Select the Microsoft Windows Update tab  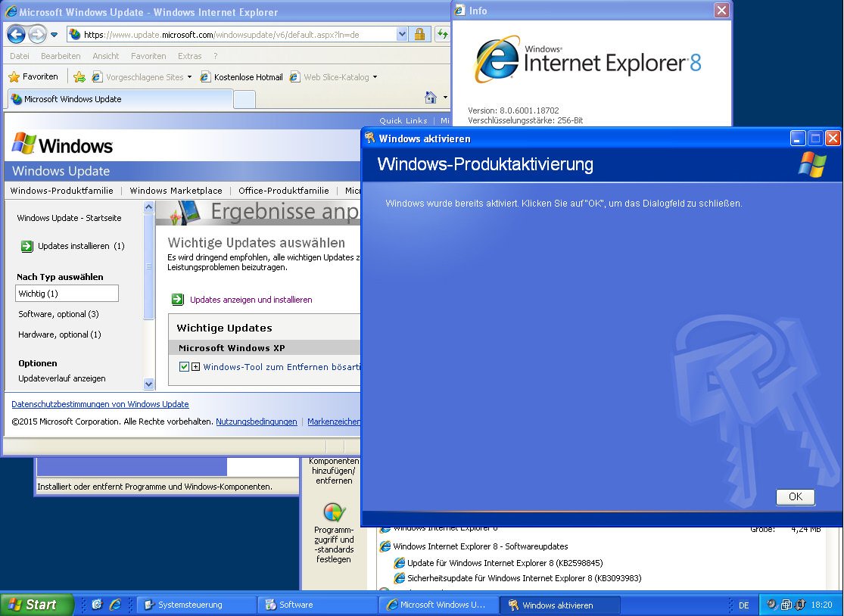pos(119,99)
